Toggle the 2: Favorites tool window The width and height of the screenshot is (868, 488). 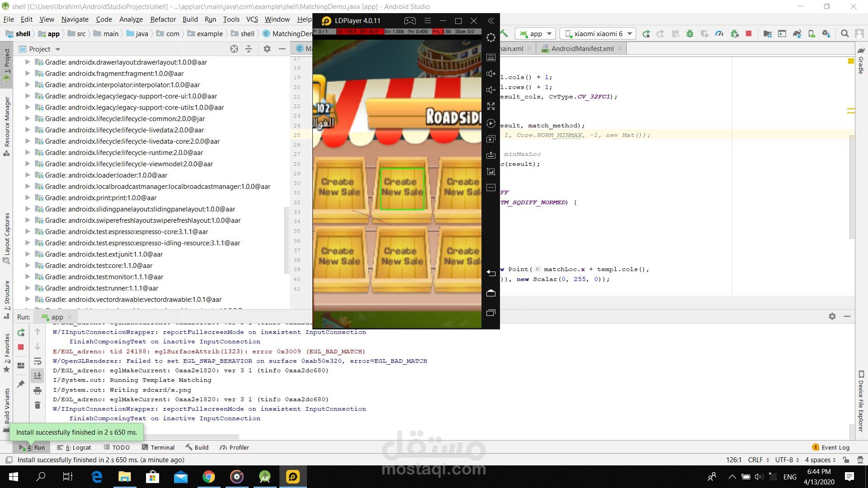6,353
